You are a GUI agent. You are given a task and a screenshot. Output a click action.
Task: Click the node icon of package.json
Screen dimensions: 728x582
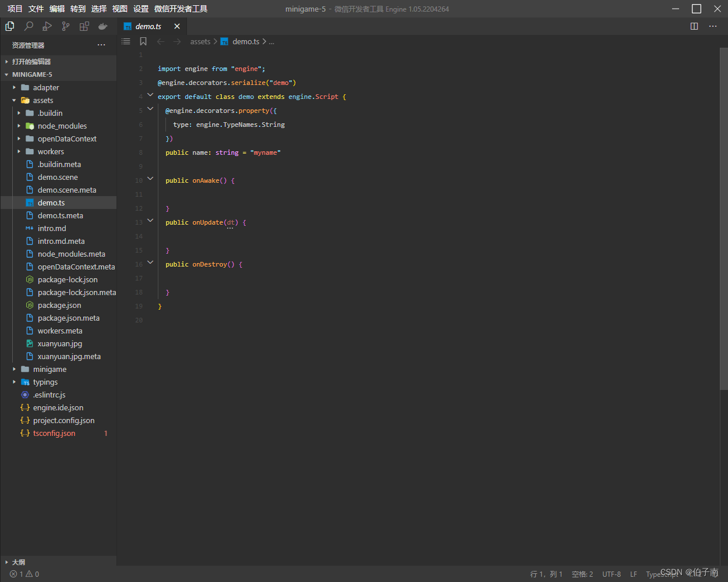(30, 305)
